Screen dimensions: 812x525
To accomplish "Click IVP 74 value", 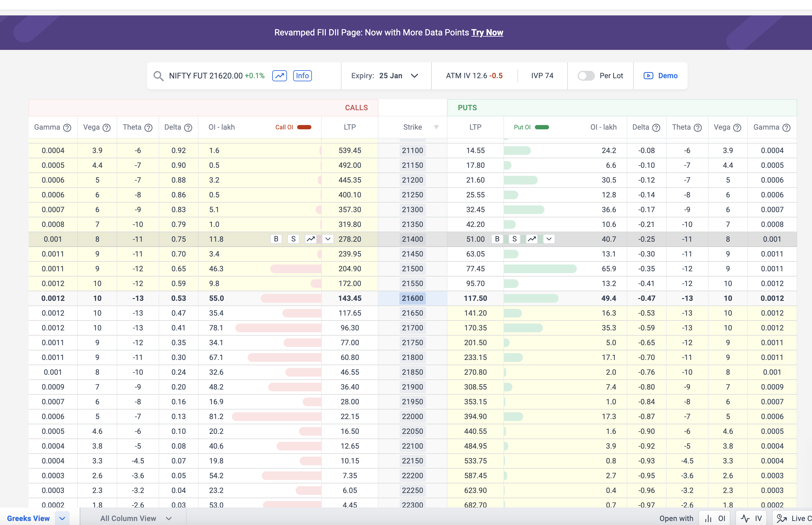I will coord(542,76).
